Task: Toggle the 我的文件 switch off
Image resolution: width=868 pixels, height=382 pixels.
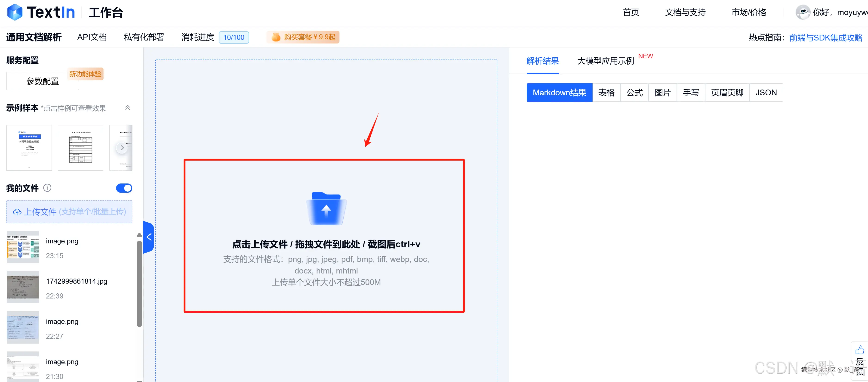Action: click(x=124, y=188)
